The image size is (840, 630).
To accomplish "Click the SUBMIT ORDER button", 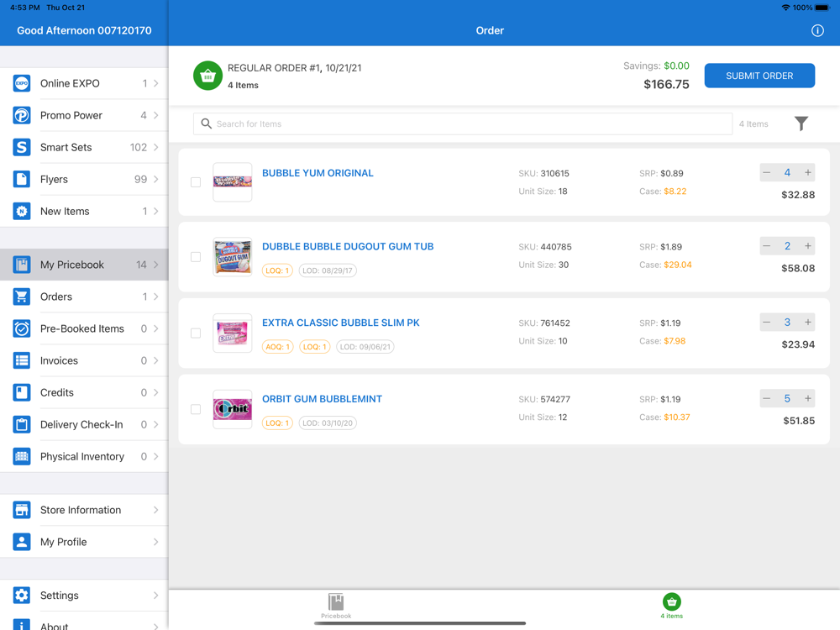I will (759, 76).
